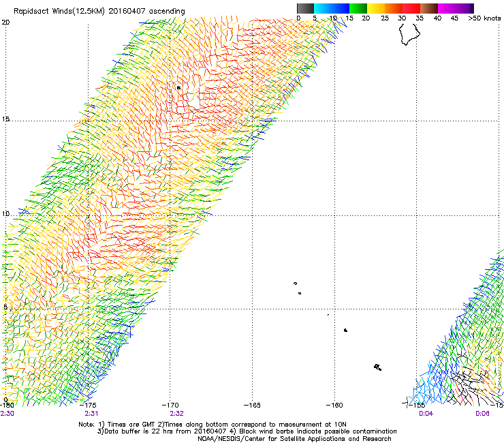Click the latitude label '10'

coord(5,214)
